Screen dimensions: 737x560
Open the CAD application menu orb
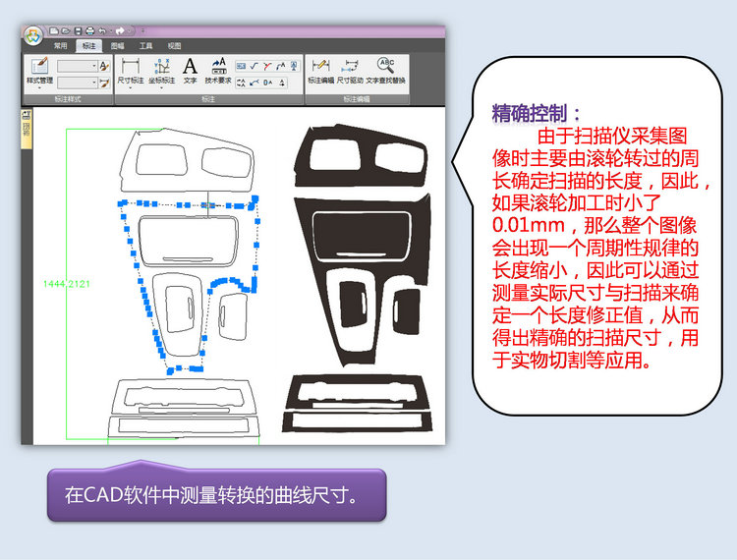[33, 35]
